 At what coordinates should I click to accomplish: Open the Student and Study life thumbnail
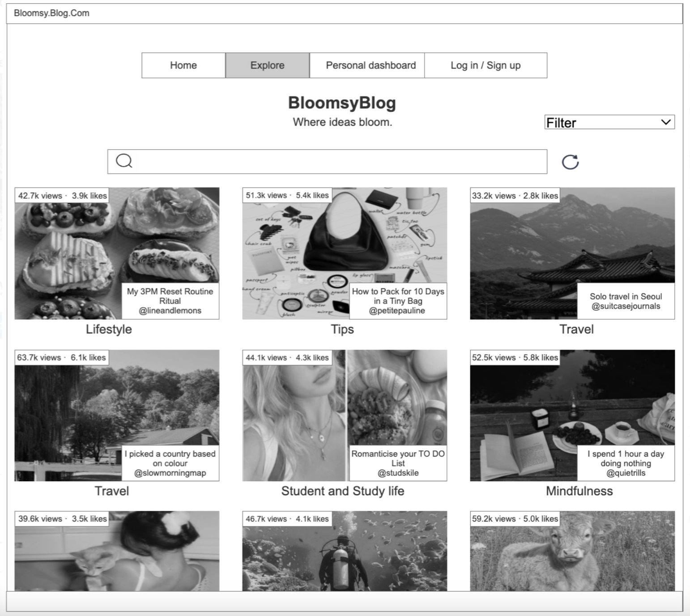point(345,415)
